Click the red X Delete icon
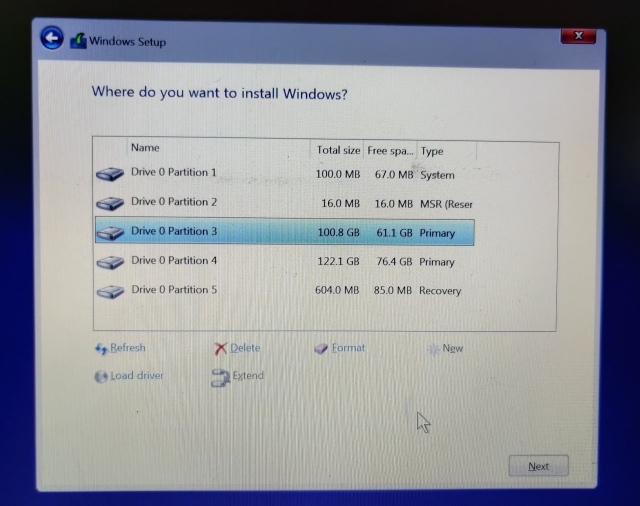 coord(220,348)
